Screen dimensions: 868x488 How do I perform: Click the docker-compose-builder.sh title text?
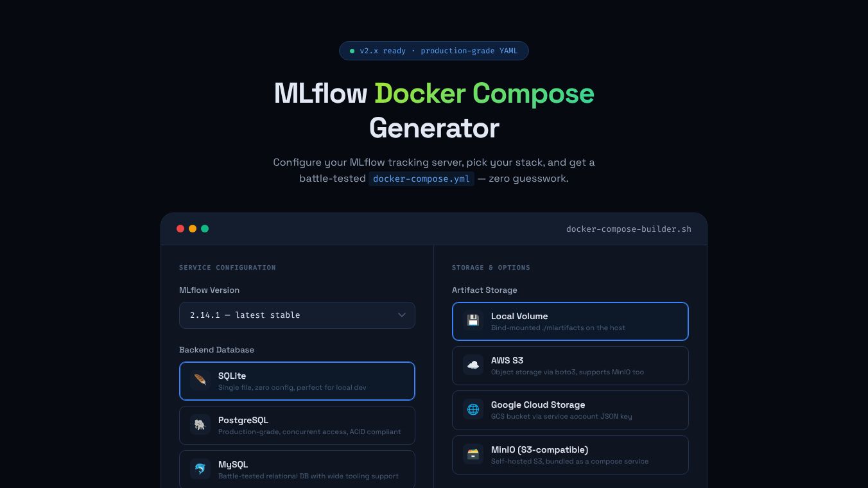(629, 229)
